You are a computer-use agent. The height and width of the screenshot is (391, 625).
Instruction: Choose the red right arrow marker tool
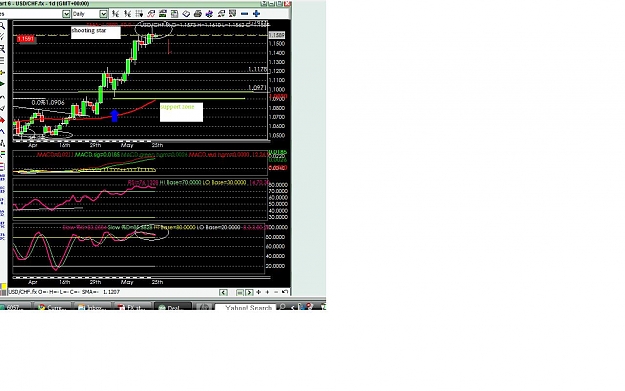[x=2, y=120]
